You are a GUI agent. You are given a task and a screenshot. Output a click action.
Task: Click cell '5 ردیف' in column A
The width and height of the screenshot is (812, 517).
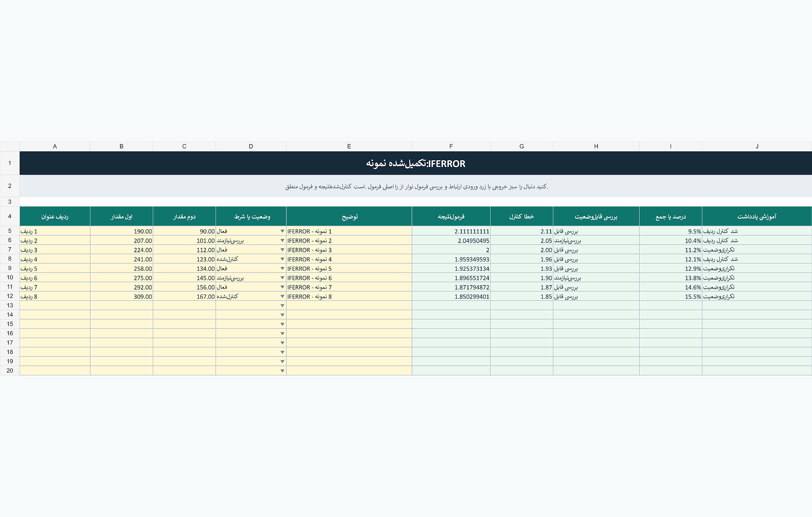[55, 268]
